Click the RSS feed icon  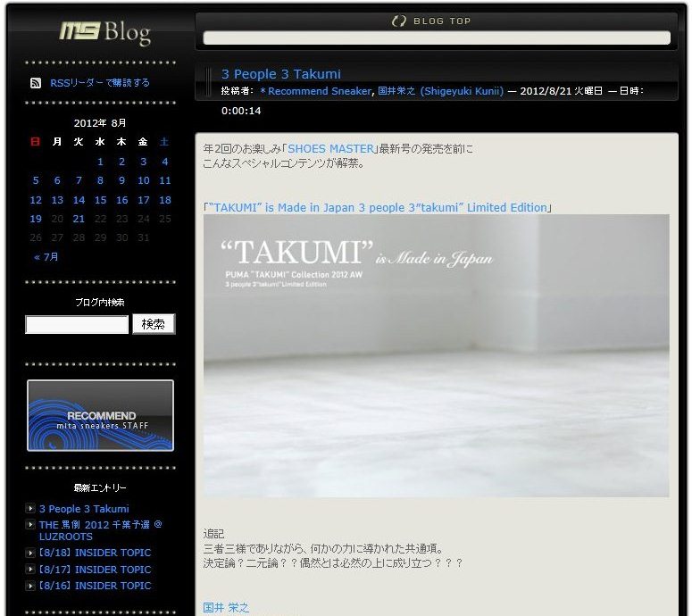[36, 83]
